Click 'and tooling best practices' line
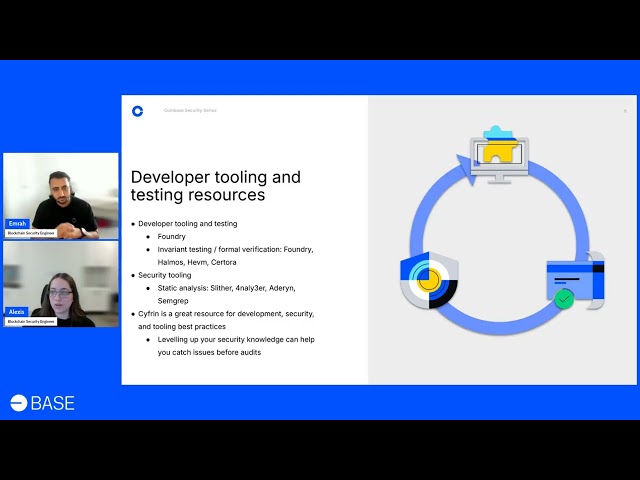The image size is (640, 480). coord(182,327)
